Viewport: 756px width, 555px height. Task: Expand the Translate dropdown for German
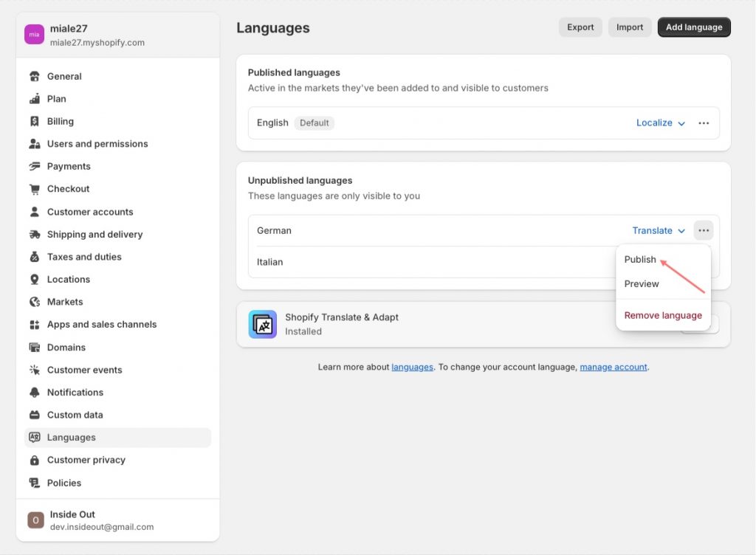pos(659,231)
